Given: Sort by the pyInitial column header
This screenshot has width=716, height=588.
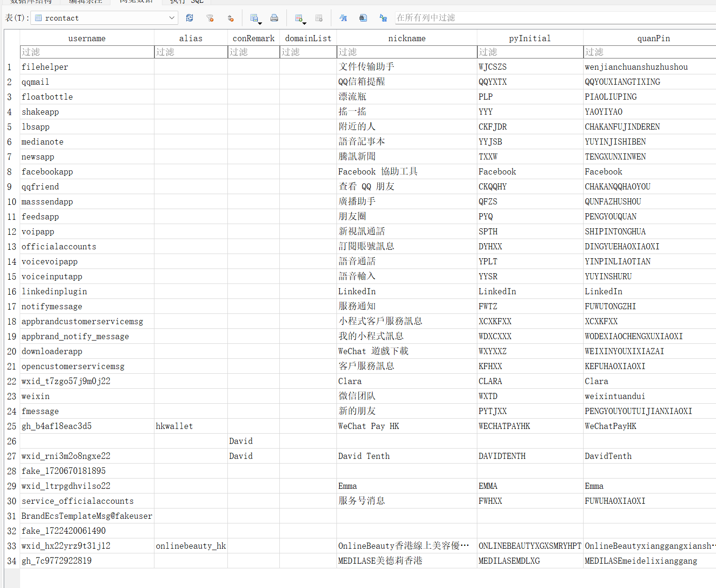Looking at the screenshot, I should [530, 38].
